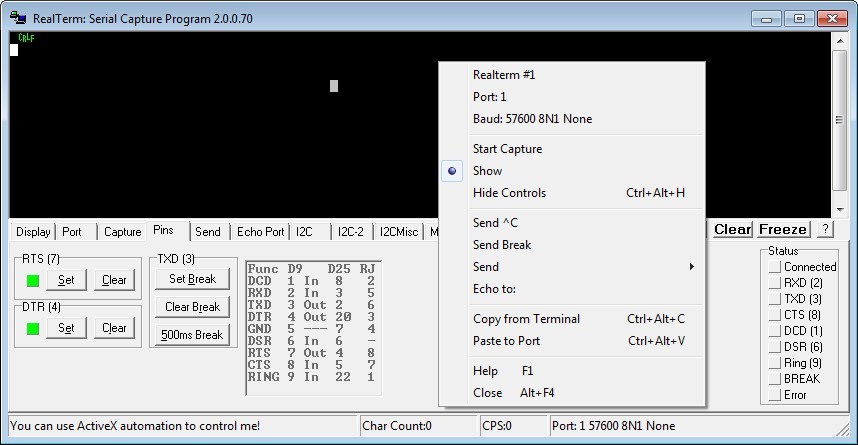Select Send Break menu entry
The width and height of the screenshot is (858, 445).
pos(572,245)
